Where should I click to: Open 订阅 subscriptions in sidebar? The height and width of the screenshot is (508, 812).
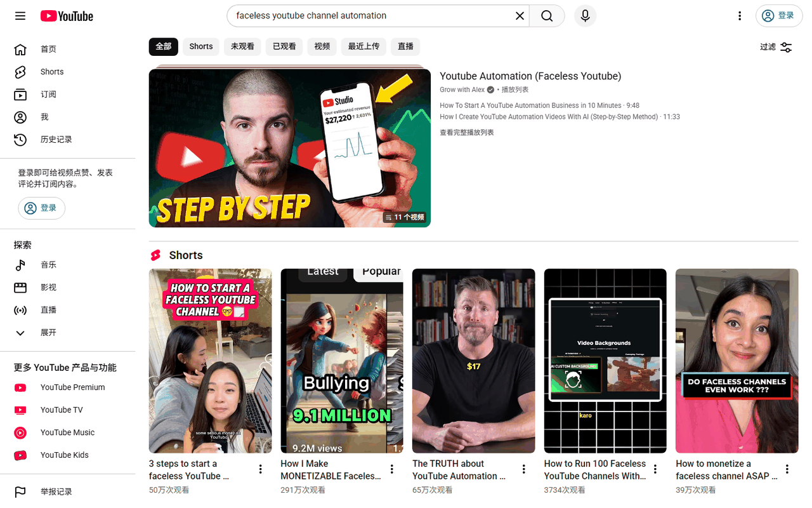[68, 94]
